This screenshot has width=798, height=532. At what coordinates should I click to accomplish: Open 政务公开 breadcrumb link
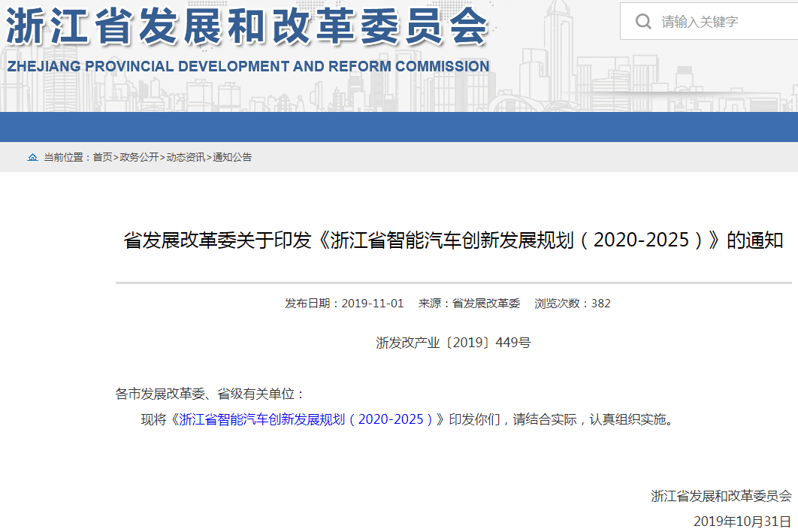click(x=139, y=157)
